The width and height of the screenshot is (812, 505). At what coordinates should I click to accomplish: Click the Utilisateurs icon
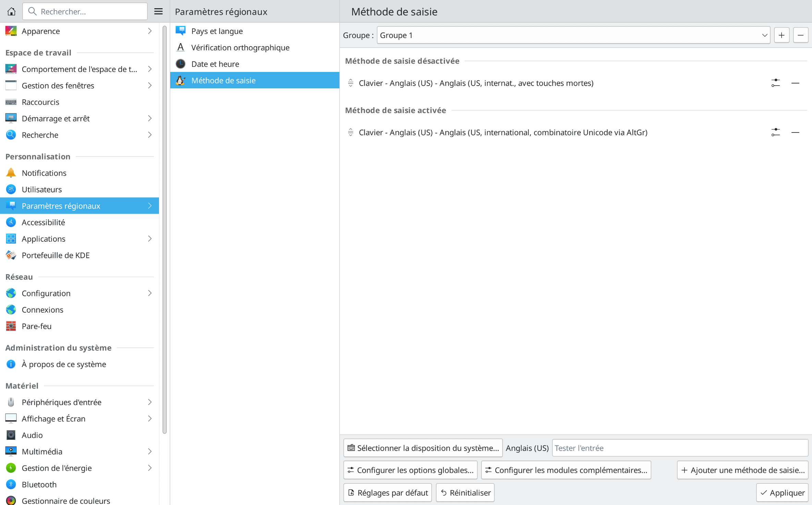[11, 189]
